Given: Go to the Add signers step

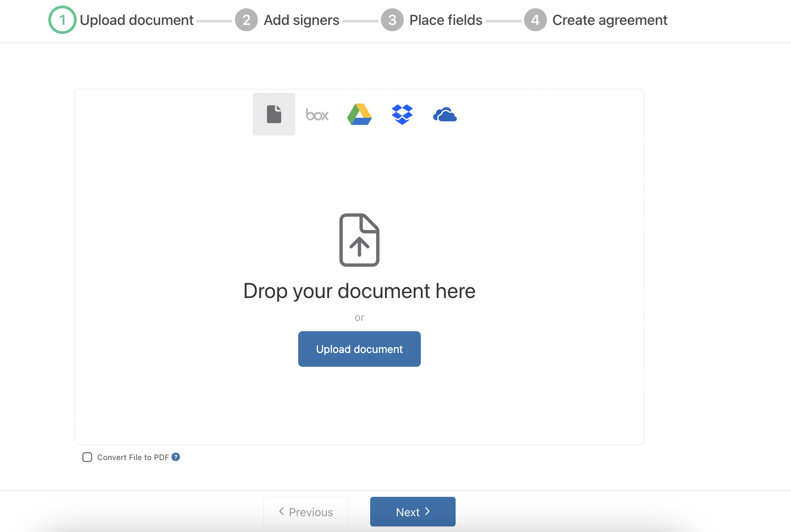Looking at the screenshot, I should click(301, 19).
